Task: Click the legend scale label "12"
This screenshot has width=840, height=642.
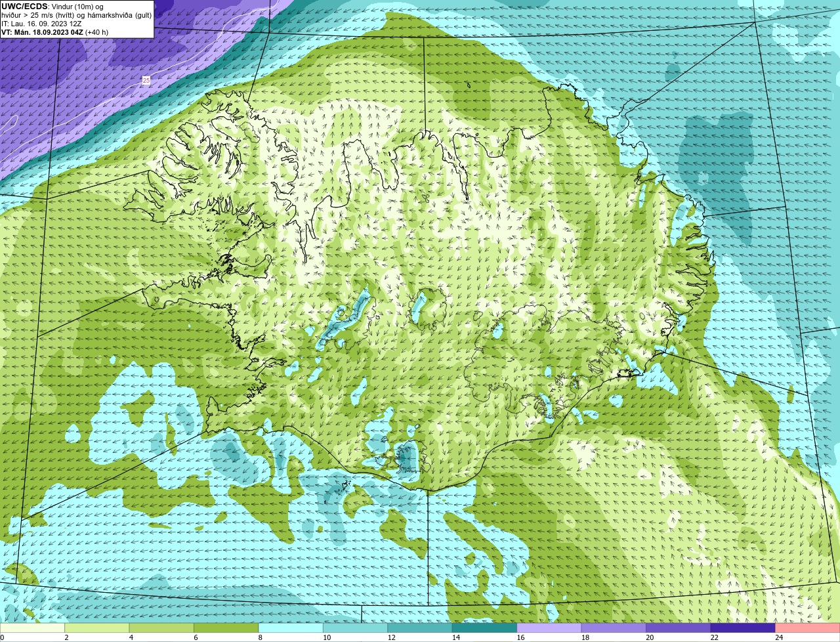Action: (391, 637)
